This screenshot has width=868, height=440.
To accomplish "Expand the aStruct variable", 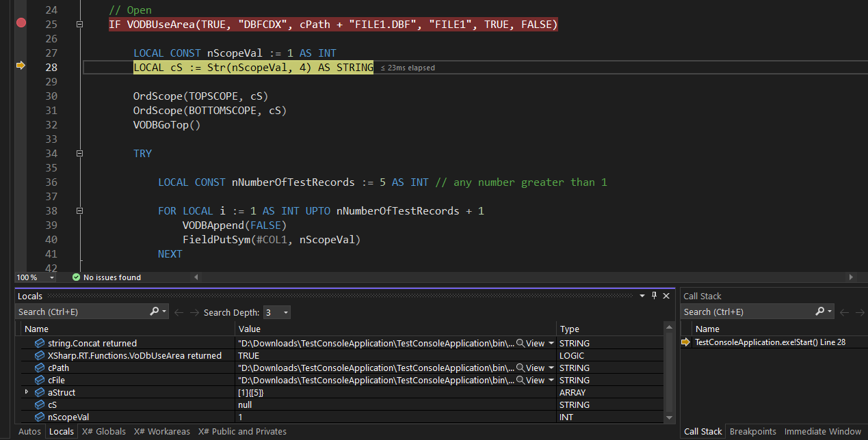I will [26, 392].
